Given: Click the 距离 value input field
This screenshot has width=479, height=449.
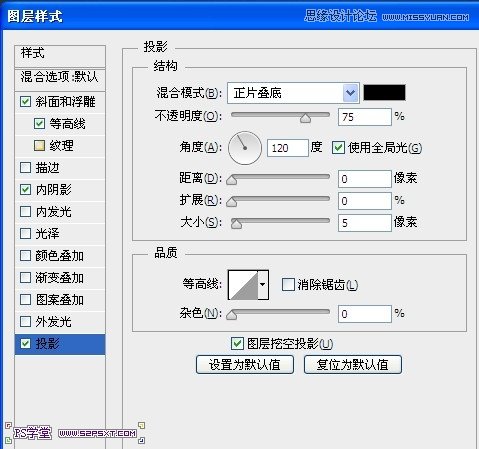Looking at the screenshot, I should (365, 179).
